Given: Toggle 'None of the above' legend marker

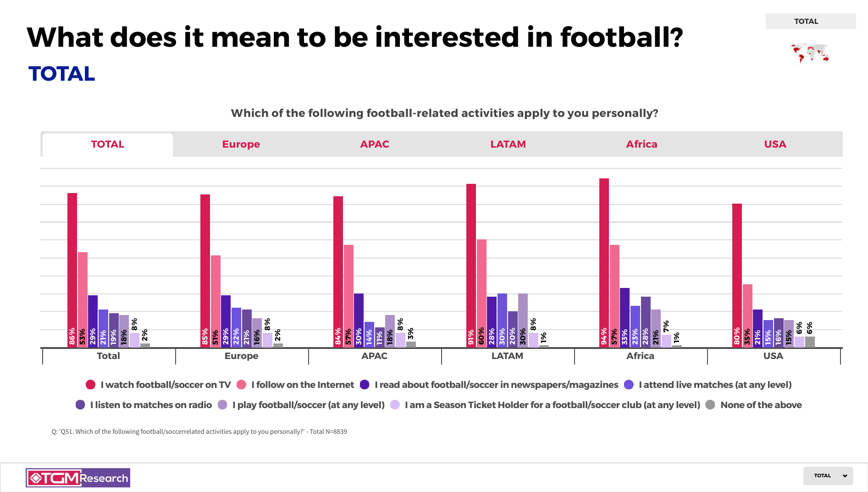Looking at the screenshot, I should pos(710,405).
